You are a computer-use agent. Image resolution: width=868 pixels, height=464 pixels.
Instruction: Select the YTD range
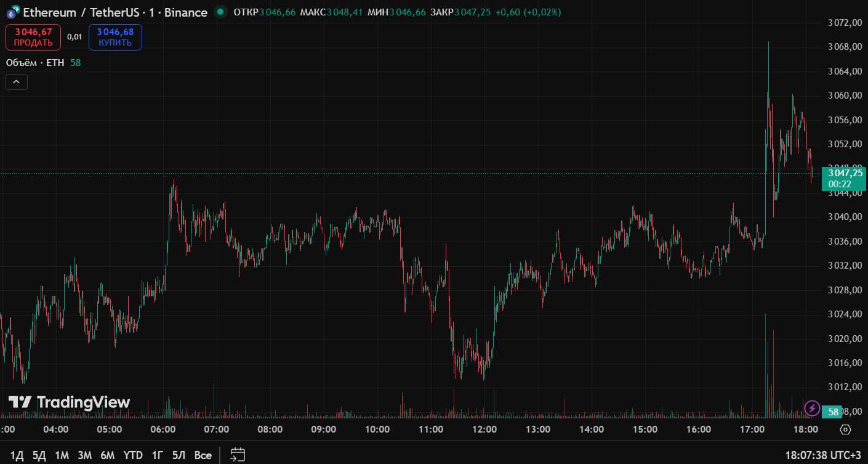click(133, 455)
